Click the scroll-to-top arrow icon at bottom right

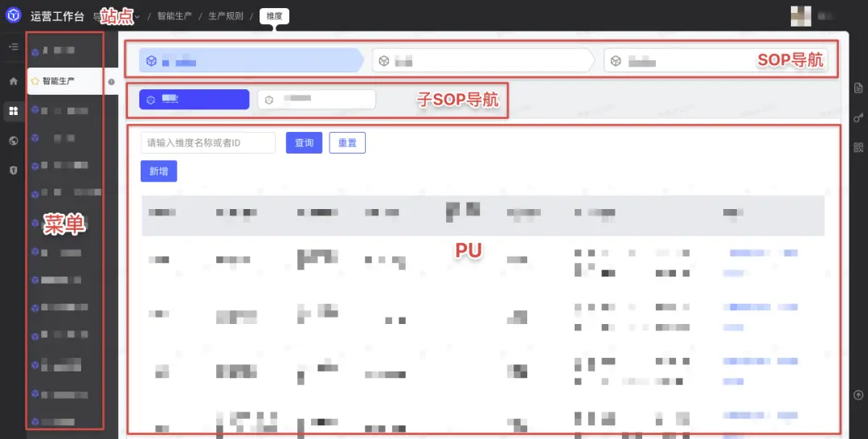point(858,395)
